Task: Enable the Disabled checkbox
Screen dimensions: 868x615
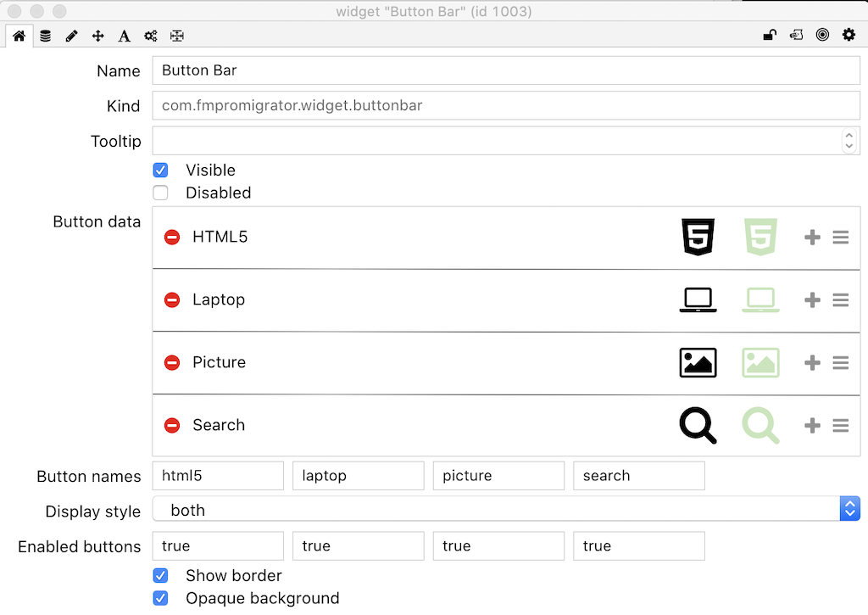Action: (x=160, y=193)
